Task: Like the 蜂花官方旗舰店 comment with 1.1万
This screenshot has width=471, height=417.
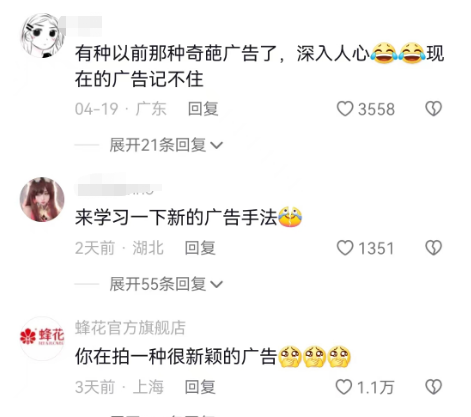Action: pos(344,387)
